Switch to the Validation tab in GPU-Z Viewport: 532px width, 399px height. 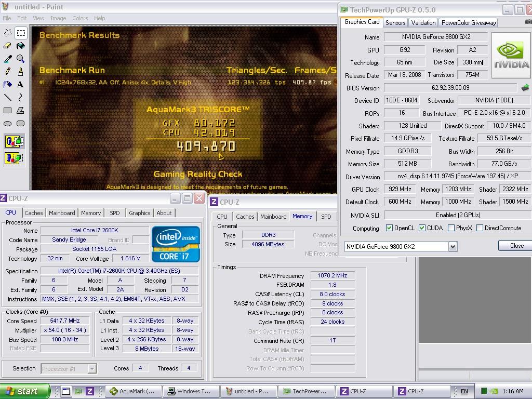[x=423, y=23]
